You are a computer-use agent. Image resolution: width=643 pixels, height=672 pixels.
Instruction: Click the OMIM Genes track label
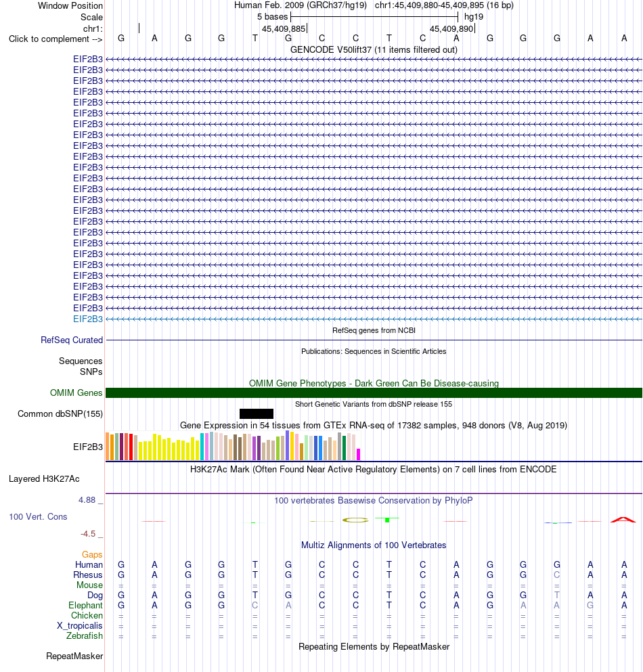(76, 393)
